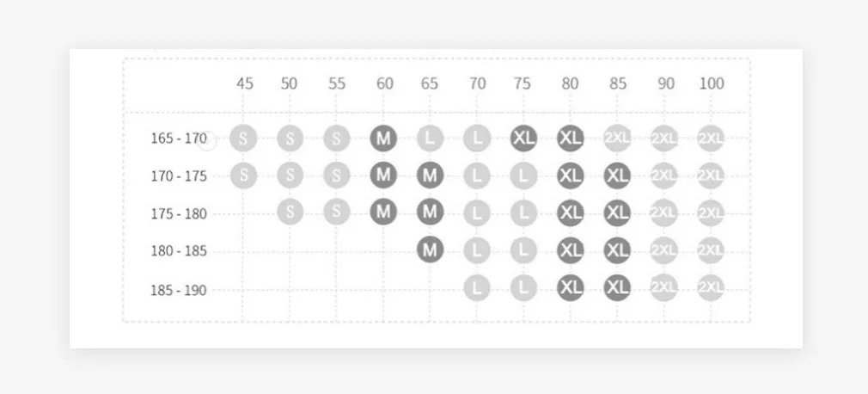The image size is (868, 394).
Task: Click the 2XL circle at 180-185 and 90
Action: (663, 250)
